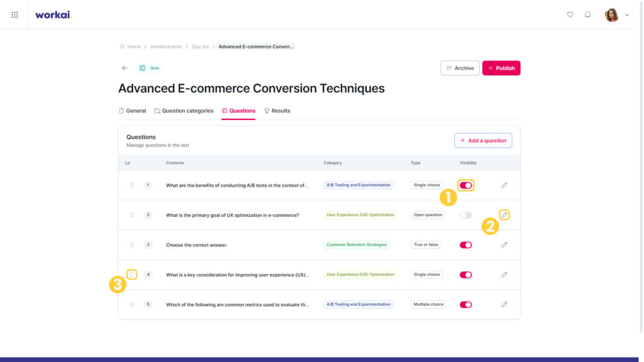Switch to the Question categories tab
The width and height of the screenshot is (644, 362).
184,111
